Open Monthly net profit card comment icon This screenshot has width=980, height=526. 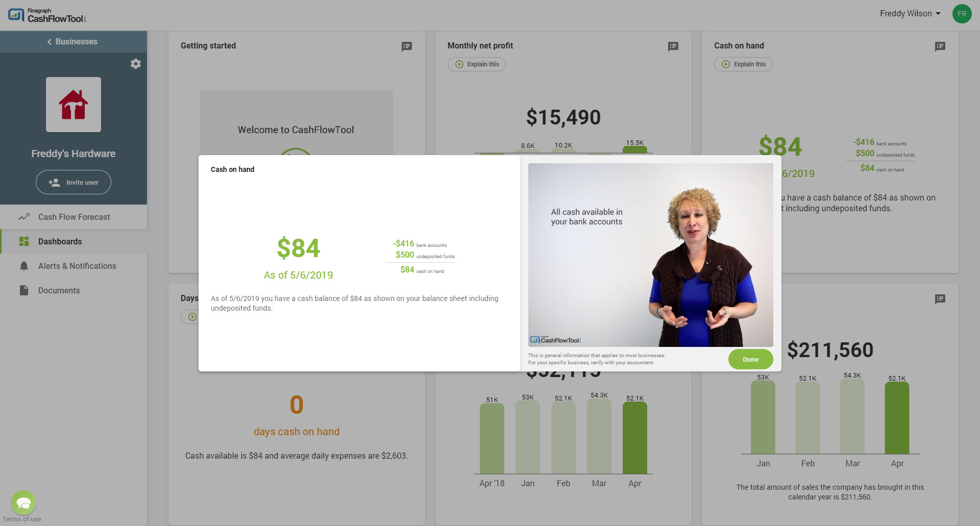coord(673,46)
